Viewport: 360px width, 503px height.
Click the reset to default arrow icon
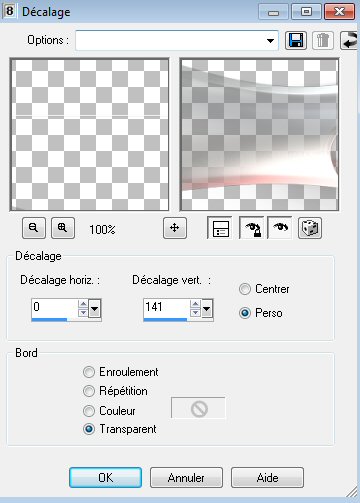(349, 40)
